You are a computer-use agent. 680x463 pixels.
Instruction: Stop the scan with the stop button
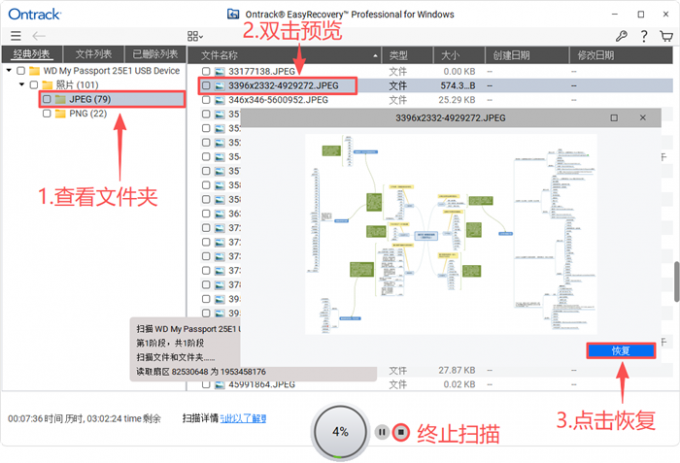point(401,432)
